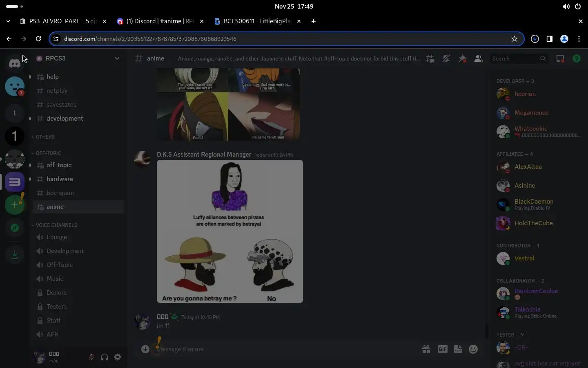Click gift Nitro icon in message bar
The height and width of the screenshot is (368, 588).
point(426,349)
